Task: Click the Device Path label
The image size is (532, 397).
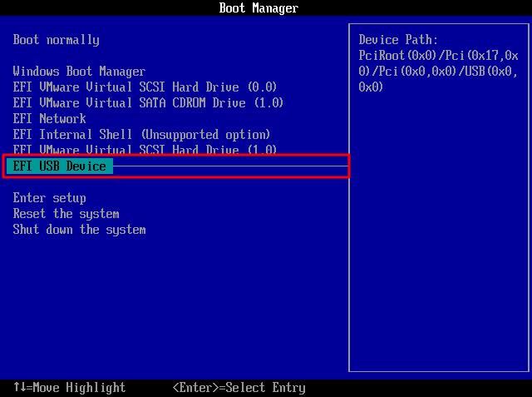Action: [398, 40]
